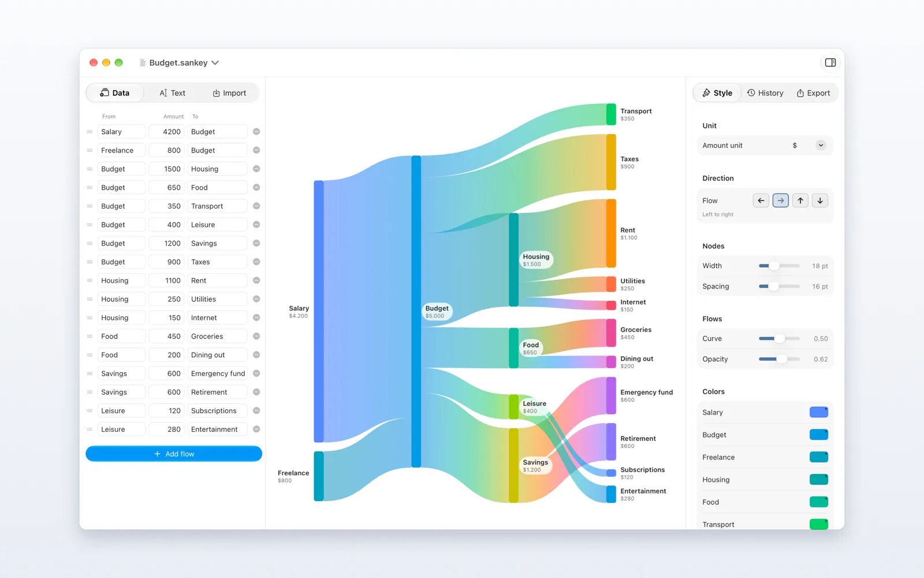Click the Add flow button
The height and width of the screenshot is (578, 924).
point(174,454)
